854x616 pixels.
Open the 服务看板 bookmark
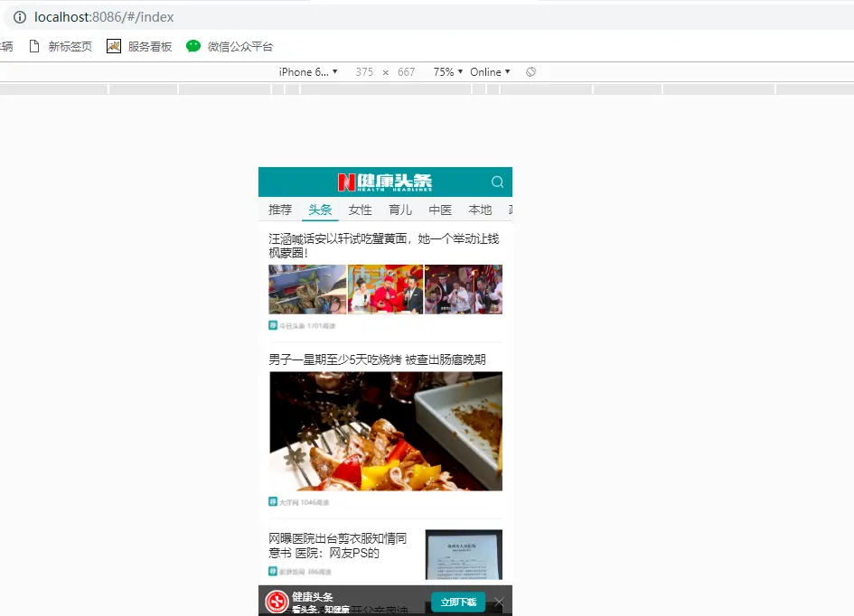[x=139, y=47]
